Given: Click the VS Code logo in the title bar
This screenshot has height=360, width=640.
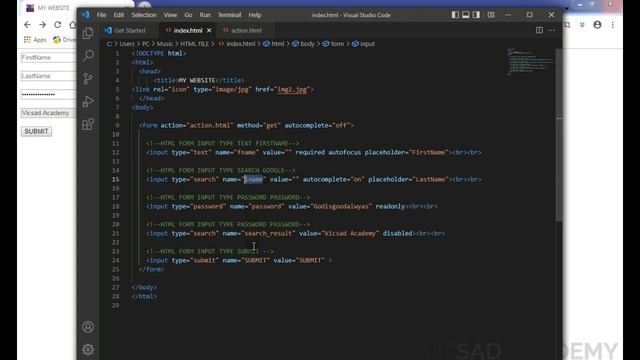Looking at the screenshot, I should [x=86, y=15].
